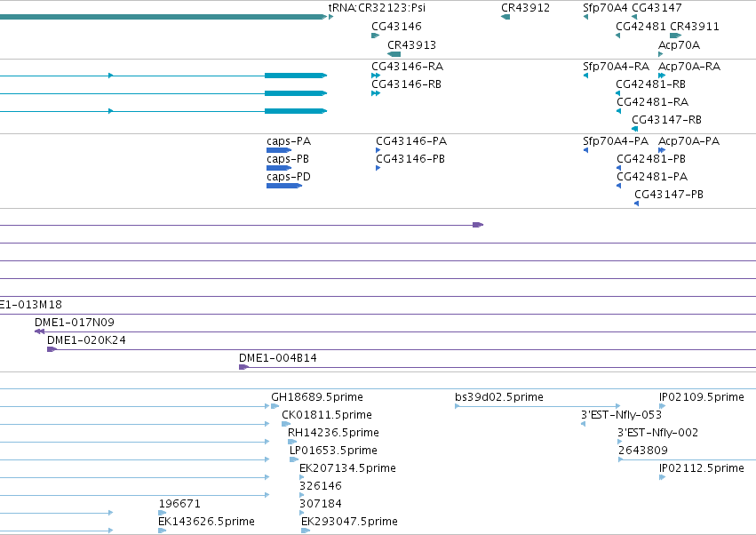
Task: Click the CR43912 gene feature label
Action: pyautogui.click(x=525, y=8)
